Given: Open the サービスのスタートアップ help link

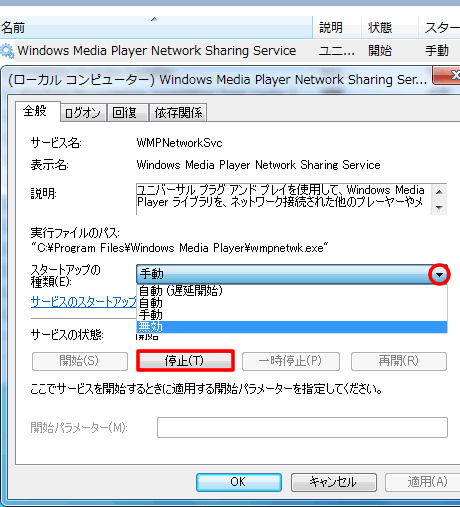Looking at the screenshot, I should [84, 302].
